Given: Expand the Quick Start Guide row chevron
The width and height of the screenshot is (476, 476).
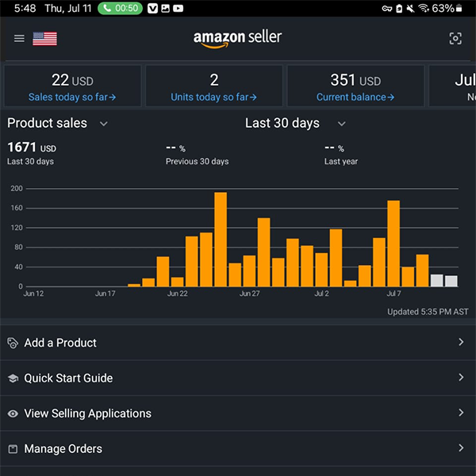Looking at the screenshot, I should coord(461,378).
